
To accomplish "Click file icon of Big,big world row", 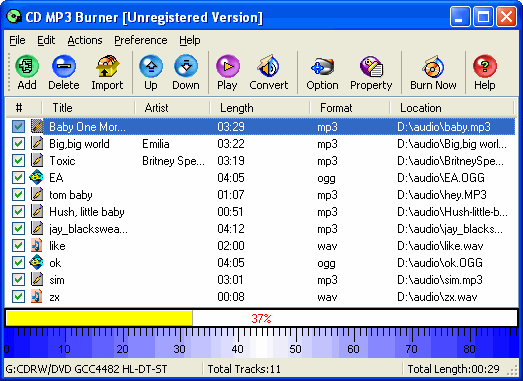I will [x=37, y=143].
